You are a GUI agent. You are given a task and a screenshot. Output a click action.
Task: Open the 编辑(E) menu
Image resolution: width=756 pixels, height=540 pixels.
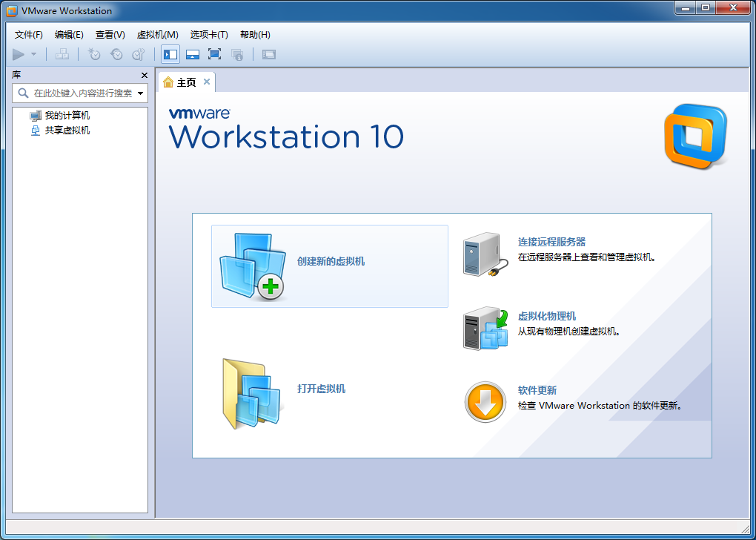69,35
